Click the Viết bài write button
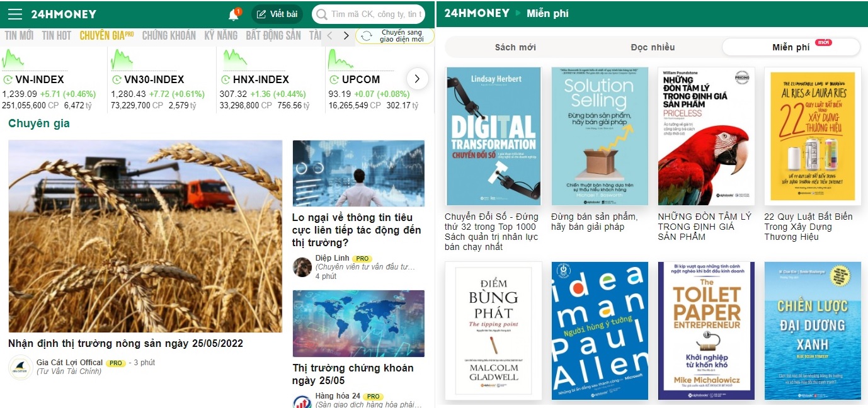Image resolution: width=868 pixels, height=408 pixels. coord(277,14)
